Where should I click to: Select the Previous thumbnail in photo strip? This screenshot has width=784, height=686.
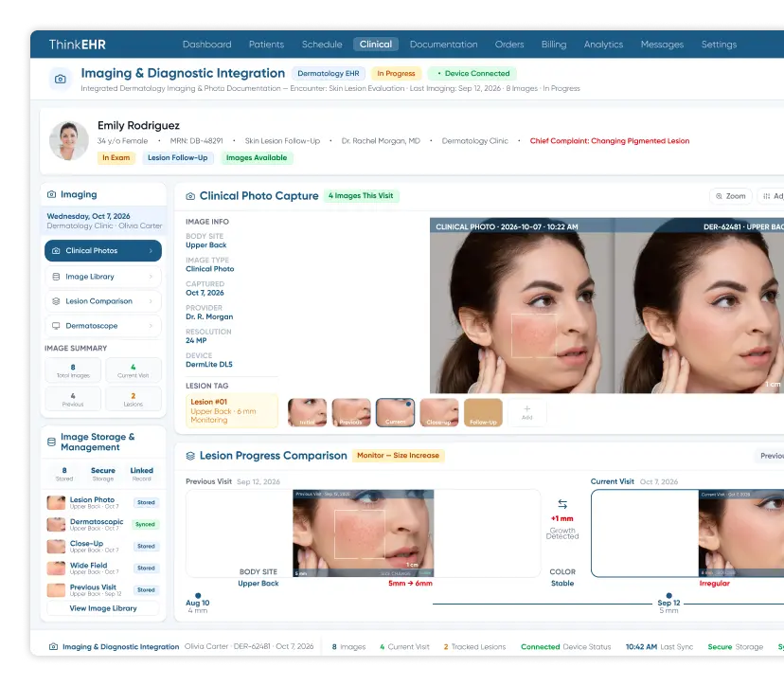[351, 412]
